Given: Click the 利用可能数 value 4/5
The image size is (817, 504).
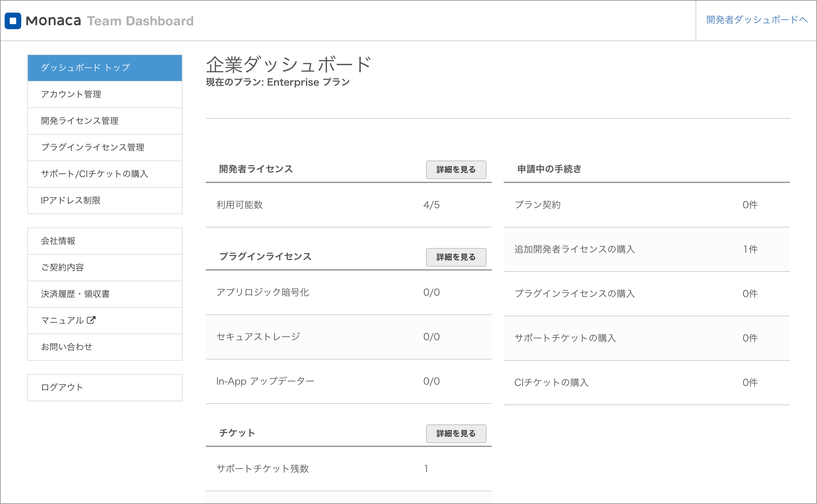Looking at the screenshot, I should 431,205.
